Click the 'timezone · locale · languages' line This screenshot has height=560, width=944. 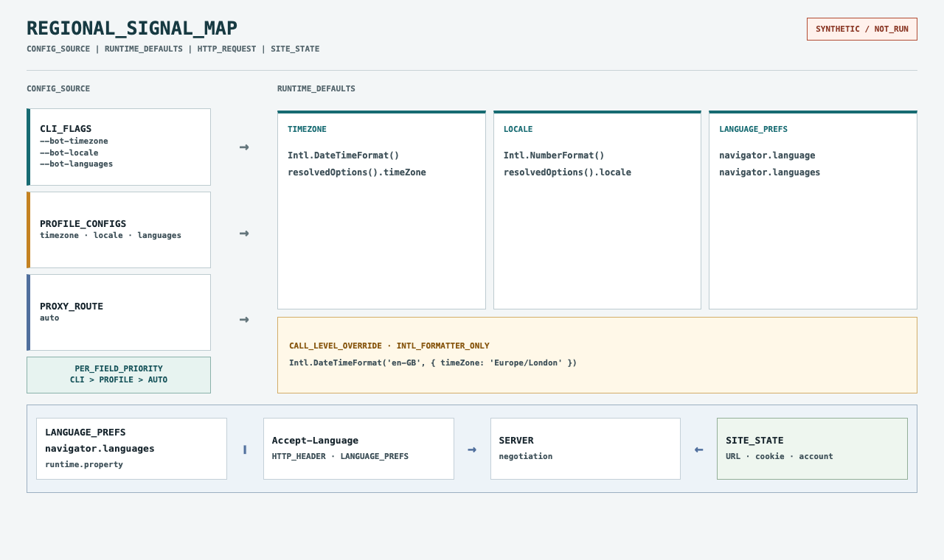(x=111, y=235)
